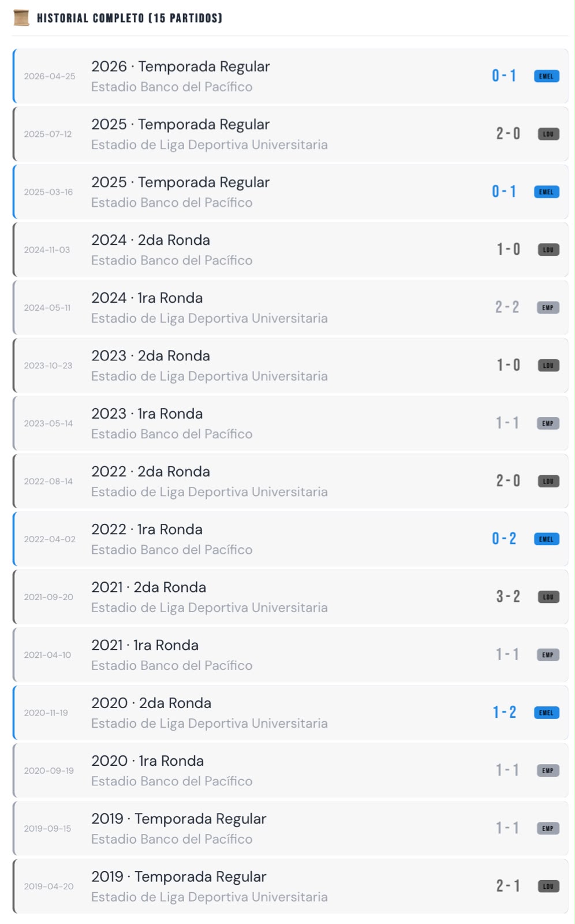Select the 2024 · 2da Ronda match row
The width and height of the screenshot is (575, 924).
click(290, 249)
